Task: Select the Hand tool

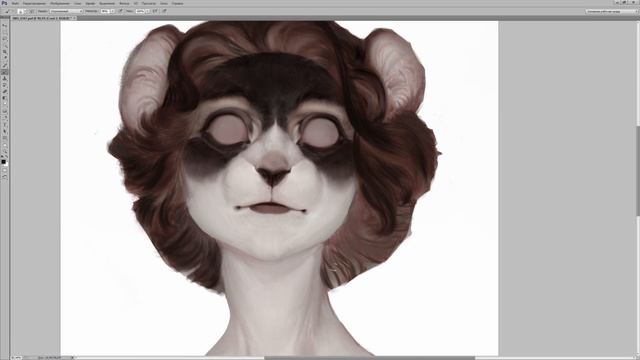Action: tap(5, 145)
